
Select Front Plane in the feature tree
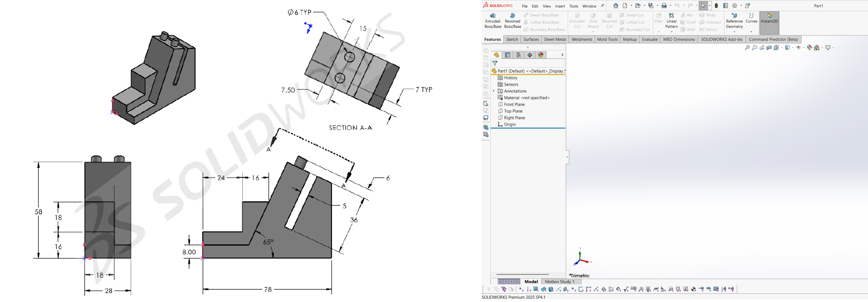tap(511, 105)
